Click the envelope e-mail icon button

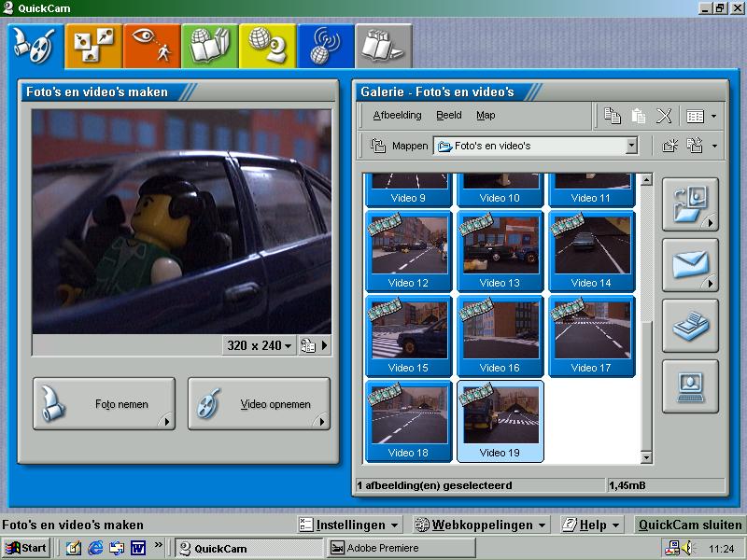(x=690, y=265)
